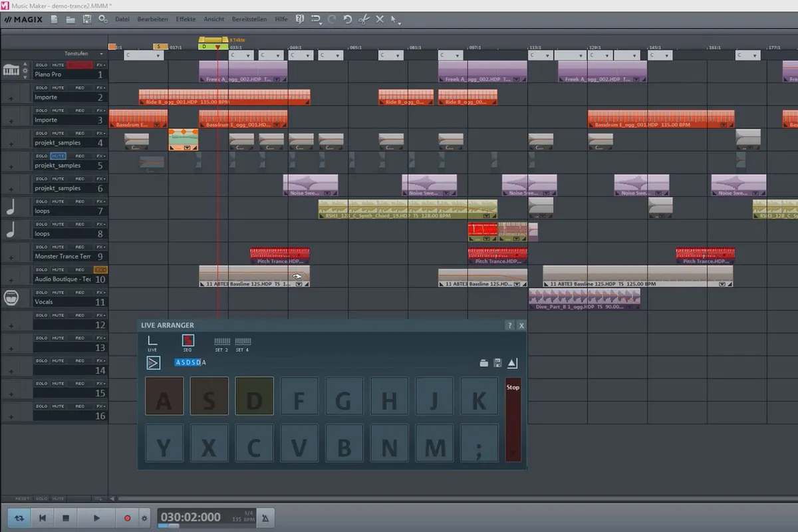Undo the last action with the counterclockwise arrow
This screenshot has height=532, width=798.
tap(347, 19)
